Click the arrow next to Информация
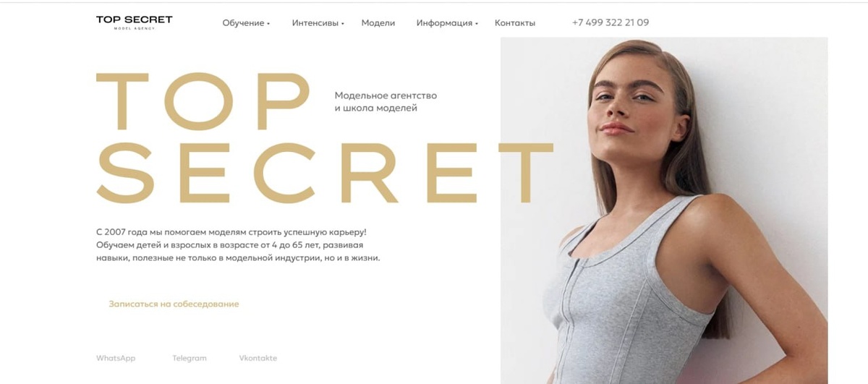Image resolution: width=868 pixels, height=384 pixels. click(477, 24)
